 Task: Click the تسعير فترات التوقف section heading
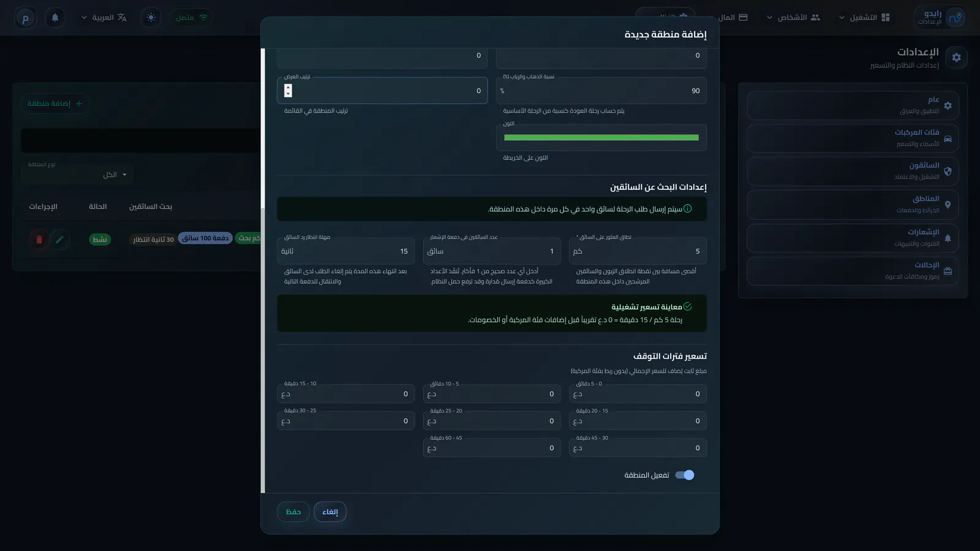[x=670, y=356]
